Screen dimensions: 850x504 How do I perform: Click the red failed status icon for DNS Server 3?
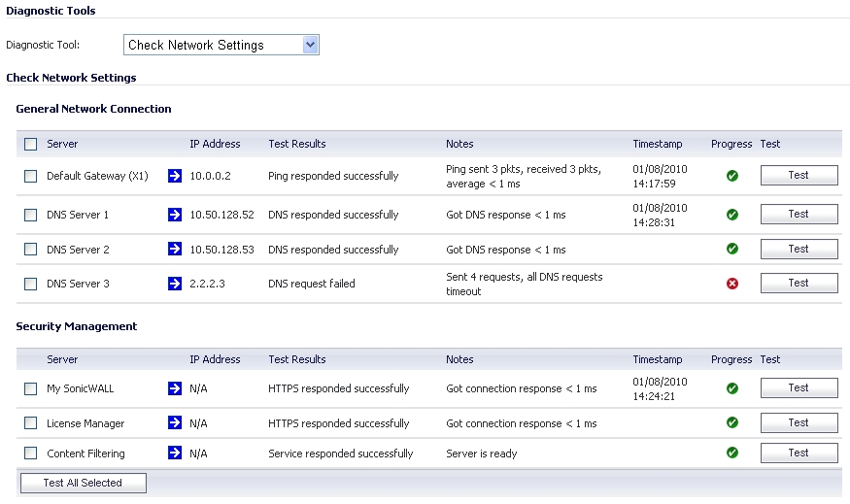pos(732,284)
